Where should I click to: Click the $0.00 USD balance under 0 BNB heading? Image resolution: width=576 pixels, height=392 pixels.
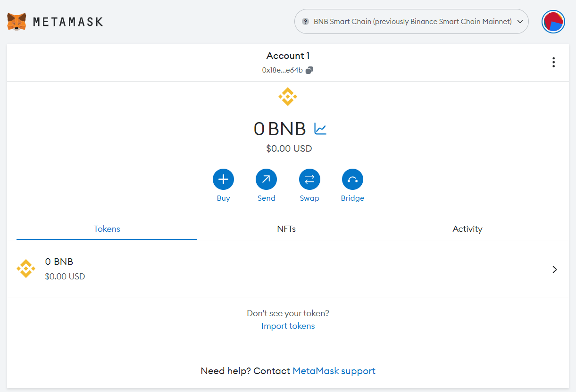point(289,148)
